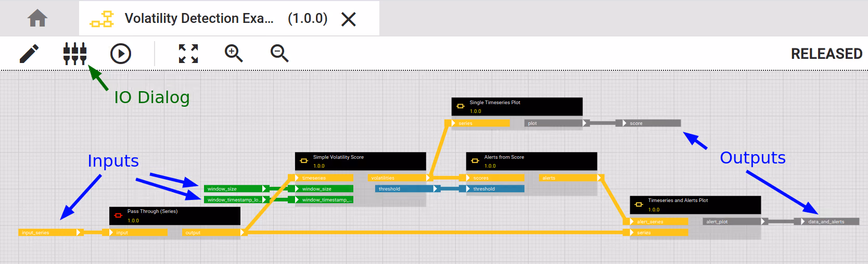Click the Single Timeseries Plot component icon
Viewport: 868px width, 264px height.
point(460,106)
